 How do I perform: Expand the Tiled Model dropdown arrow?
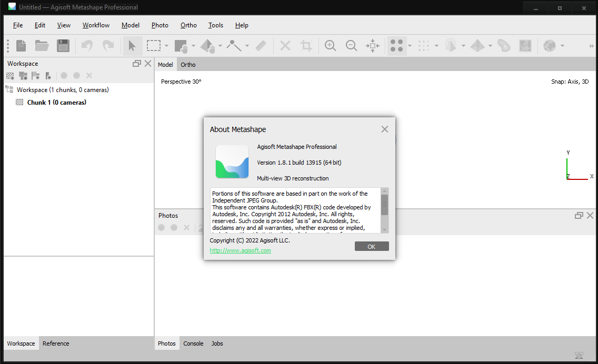(490, 46)
